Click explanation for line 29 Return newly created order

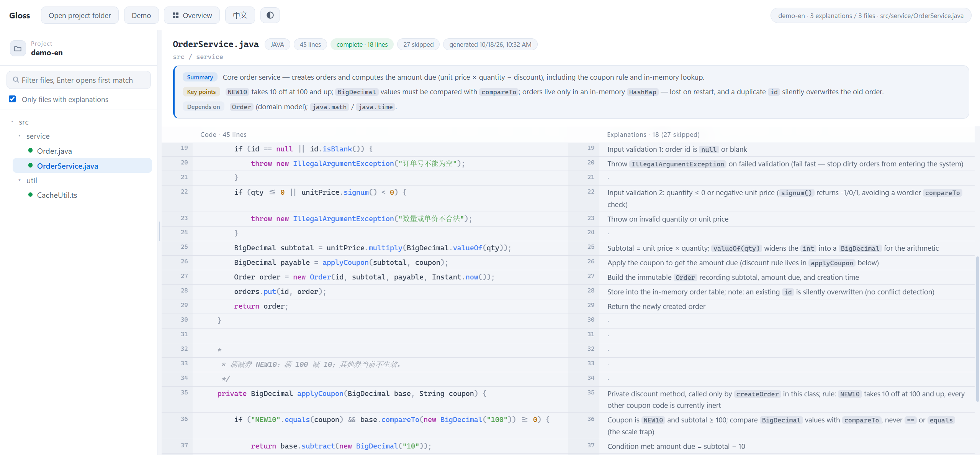point(656,306)
